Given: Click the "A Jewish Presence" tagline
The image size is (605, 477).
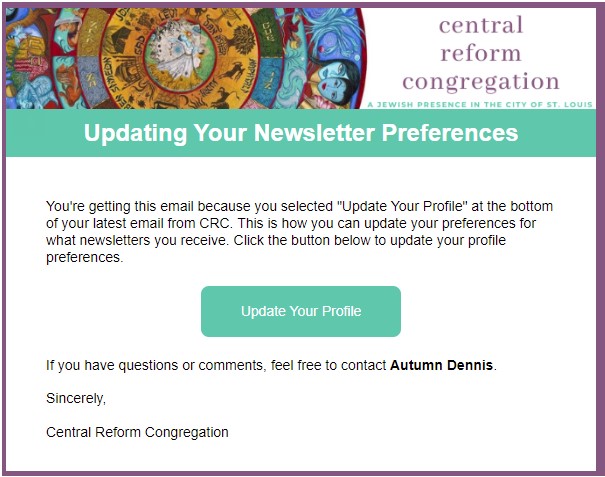Looking at the screenshot, I should (480, 104).
